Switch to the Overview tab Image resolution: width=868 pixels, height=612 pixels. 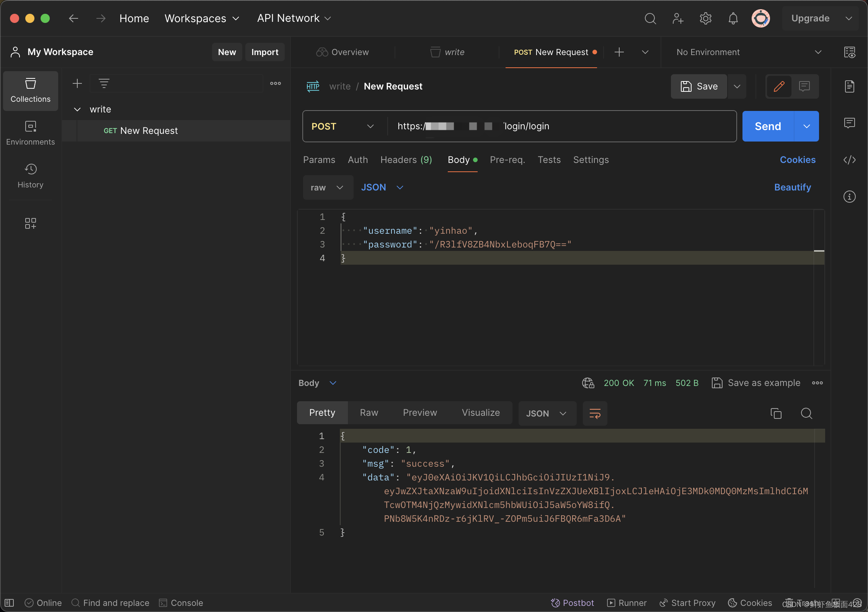click(343, 52)
